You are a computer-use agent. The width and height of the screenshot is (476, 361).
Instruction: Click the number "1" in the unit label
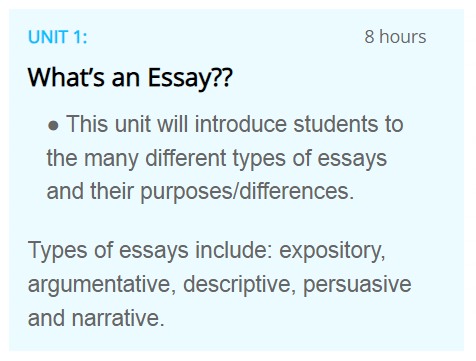click(x=77, y=37)
